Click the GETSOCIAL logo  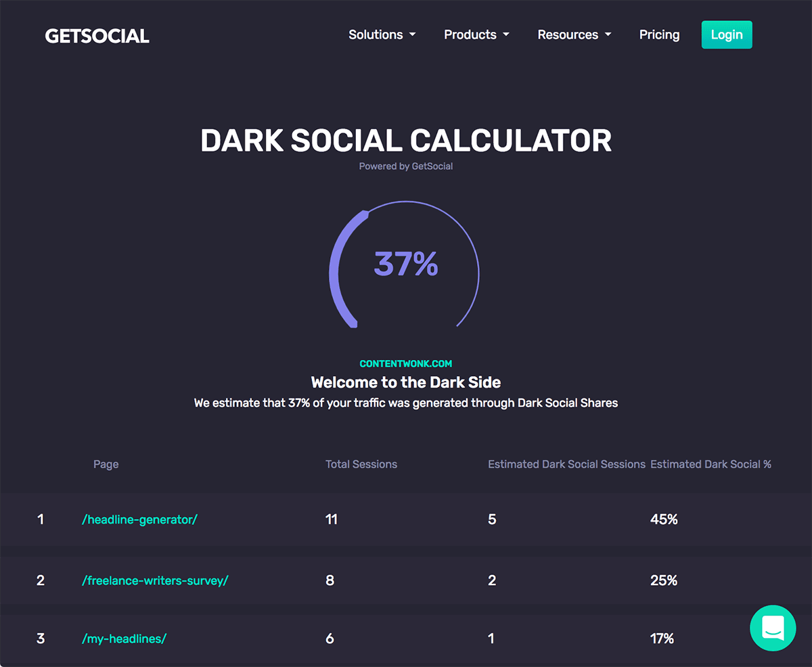[x=97, y=36]
